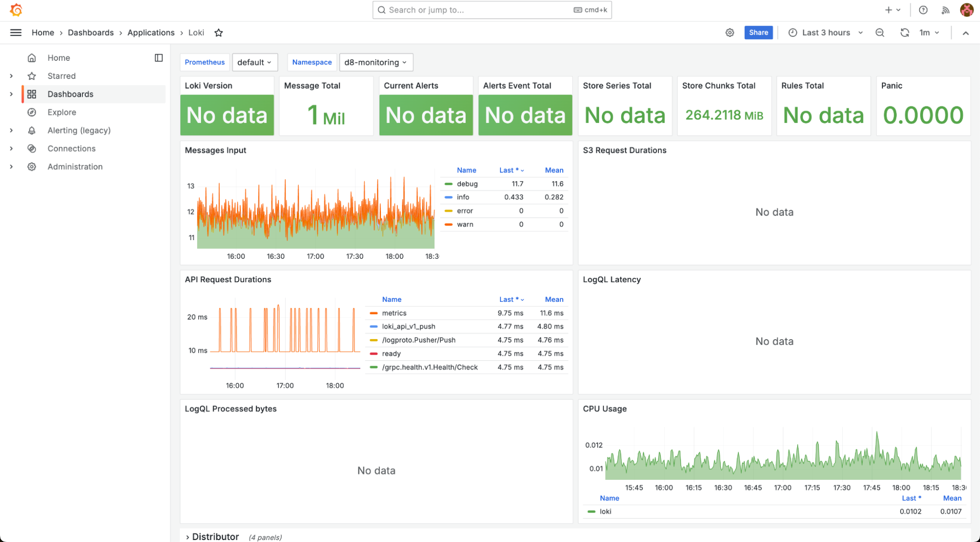Viewport: 980px width, 542px height.
Task: Open the help question mark icon
Action: 923,10
